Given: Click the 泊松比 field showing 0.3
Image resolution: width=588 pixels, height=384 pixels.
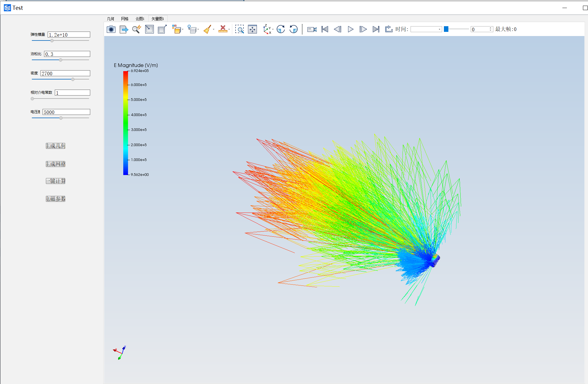Looking at the screenshot, I should point(67,54).
